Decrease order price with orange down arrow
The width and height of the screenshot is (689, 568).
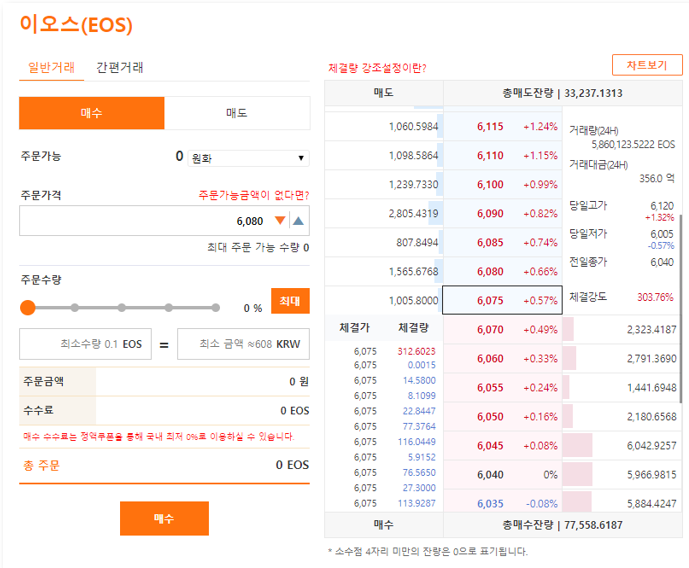coord(280,221)
